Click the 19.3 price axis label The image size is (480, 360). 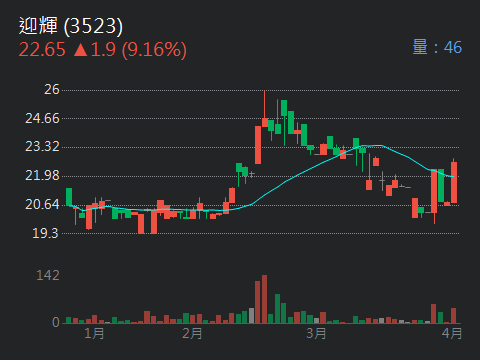(45, 233)
